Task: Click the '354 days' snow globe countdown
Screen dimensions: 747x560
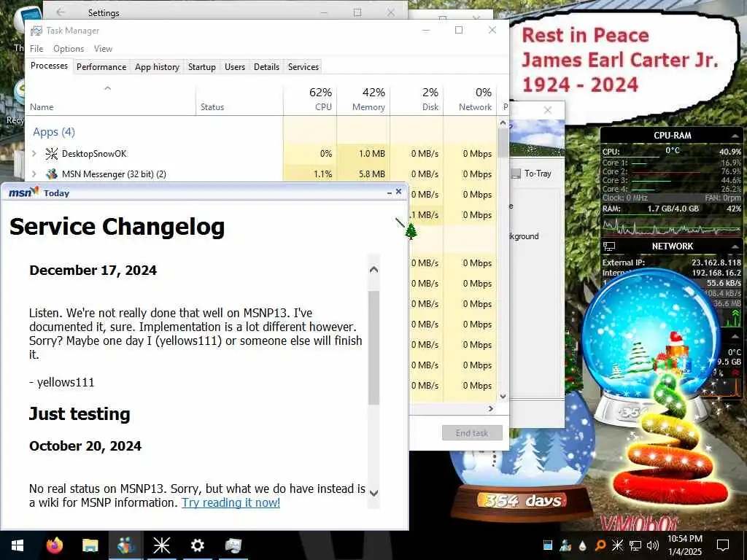Action: 523,500
